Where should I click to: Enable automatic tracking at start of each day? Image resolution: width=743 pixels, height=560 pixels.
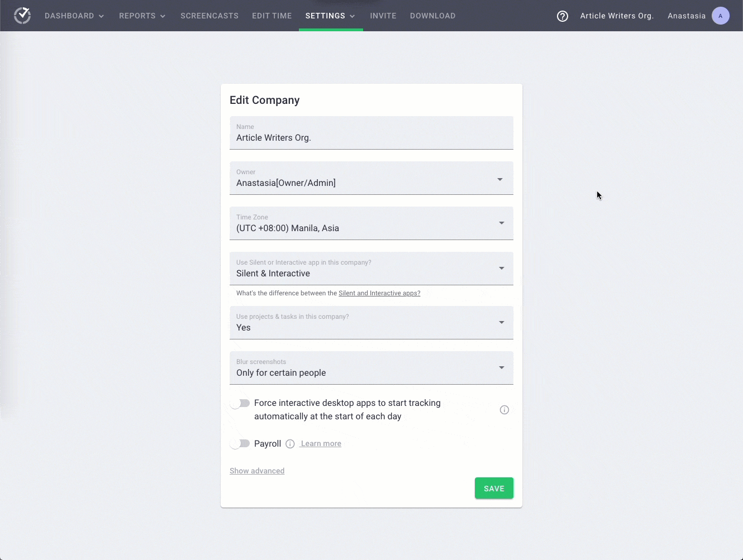point(240,403)
